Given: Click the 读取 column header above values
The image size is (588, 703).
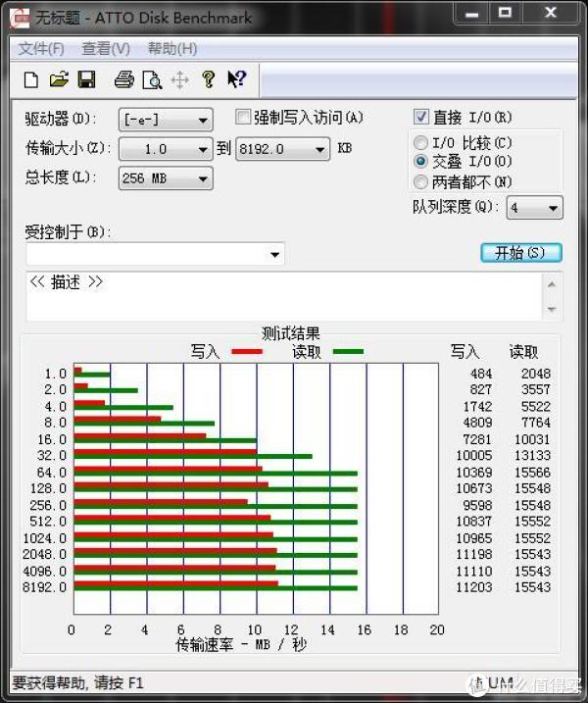Looking at the screenshot, I should point(523,351).
